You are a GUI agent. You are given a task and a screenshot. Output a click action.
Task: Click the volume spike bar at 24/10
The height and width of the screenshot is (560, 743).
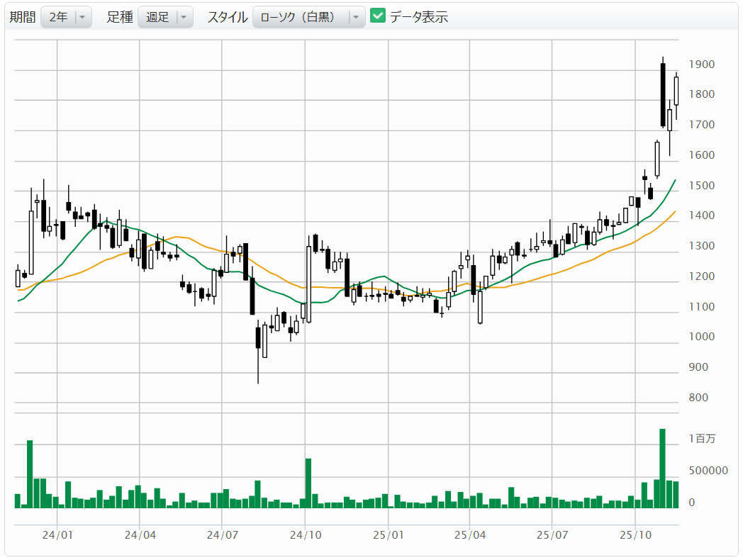[308, 483]
